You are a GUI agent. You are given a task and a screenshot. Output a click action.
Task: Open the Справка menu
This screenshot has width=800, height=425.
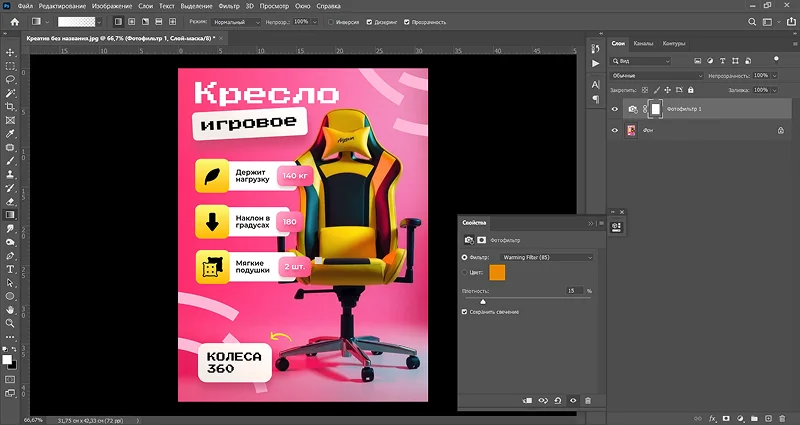point(329,6)
